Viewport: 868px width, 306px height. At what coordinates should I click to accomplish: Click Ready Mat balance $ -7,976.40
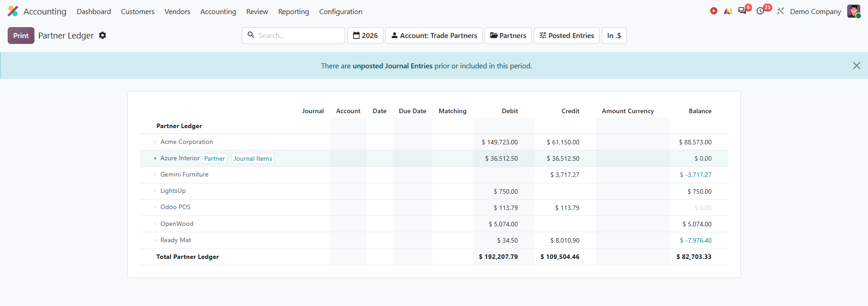(x=695, y=240)
